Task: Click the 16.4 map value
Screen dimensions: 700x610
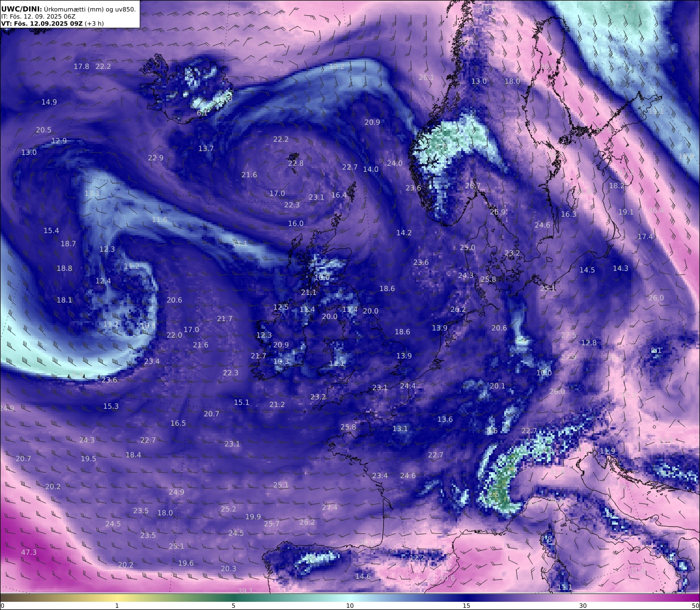Action: tap(339, 195)
